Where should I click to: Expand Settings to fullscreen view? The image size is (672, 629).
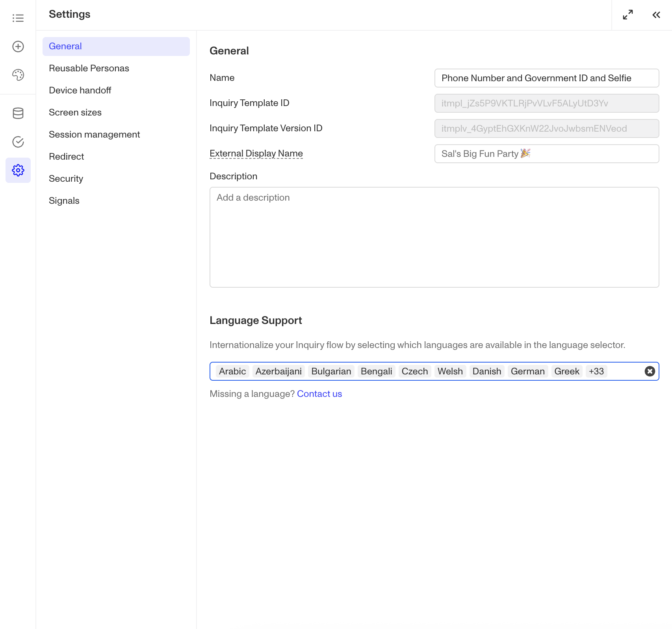[627, 15]
